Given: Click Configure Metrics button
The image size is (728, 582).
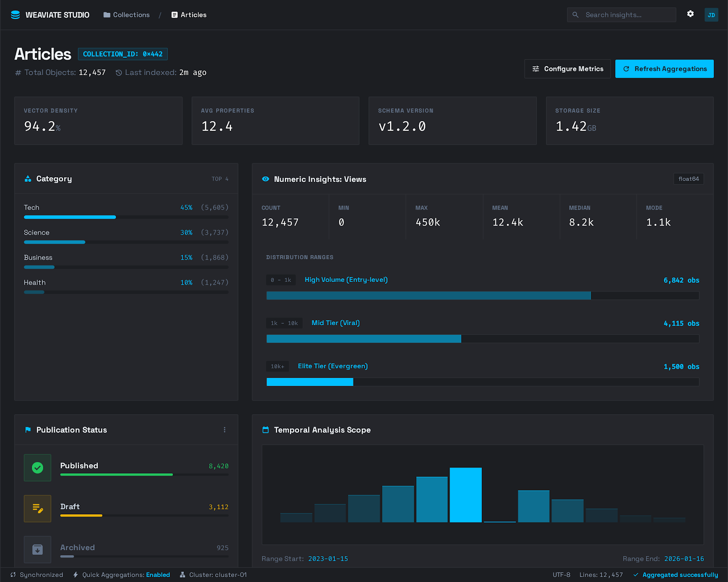Looking at the screenshot, I should [x=567, y=69].
